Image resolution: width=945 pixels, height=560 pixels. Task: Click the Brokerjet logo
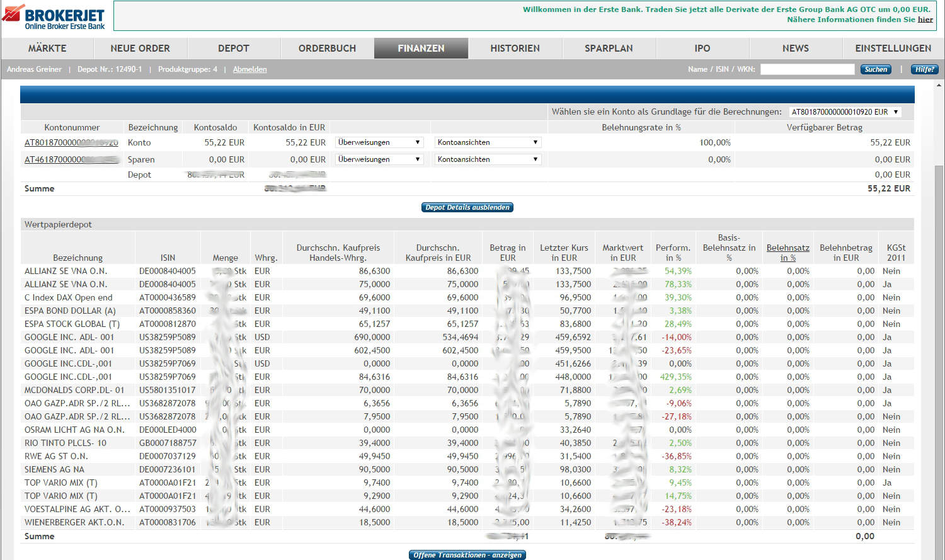tap(54, 16)
